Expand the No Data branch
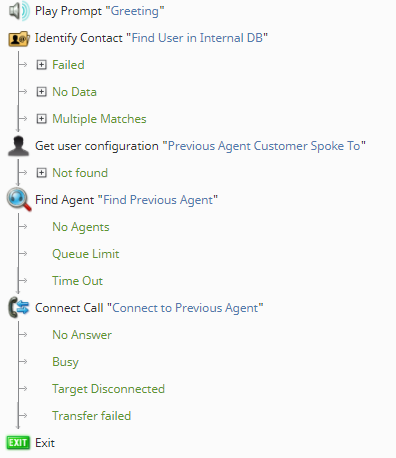This screenshot has width=396, height=458. (41, 92)
